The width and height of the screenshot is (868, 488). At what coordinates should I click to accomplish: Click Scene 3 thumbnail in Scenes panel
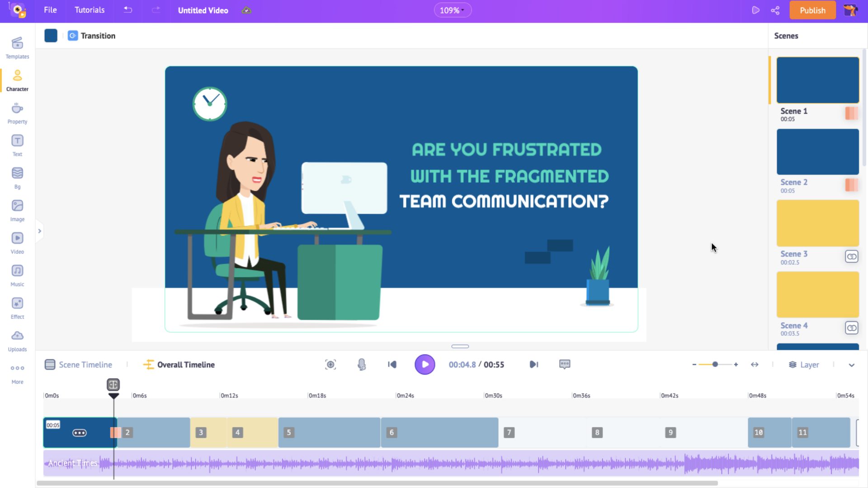pos(817,223)
